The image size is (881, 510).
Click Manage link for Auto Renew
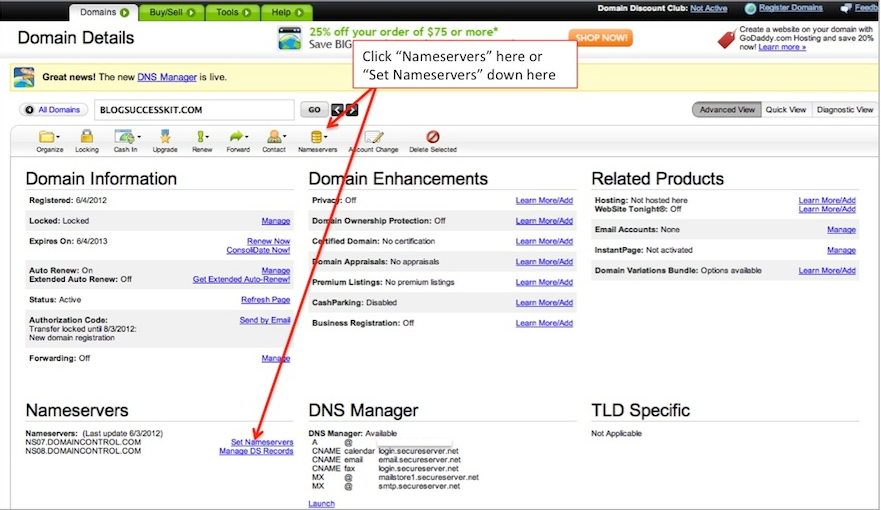[276, 270]
